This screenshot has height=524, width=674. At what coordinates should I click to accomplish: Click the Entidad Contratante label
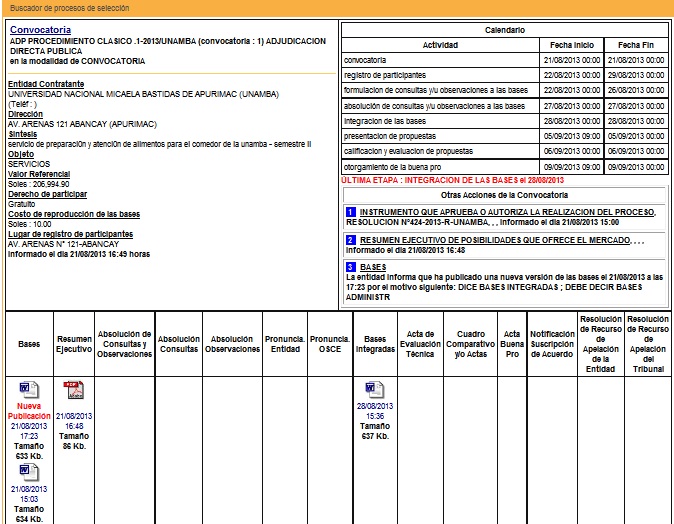[46, 84]
